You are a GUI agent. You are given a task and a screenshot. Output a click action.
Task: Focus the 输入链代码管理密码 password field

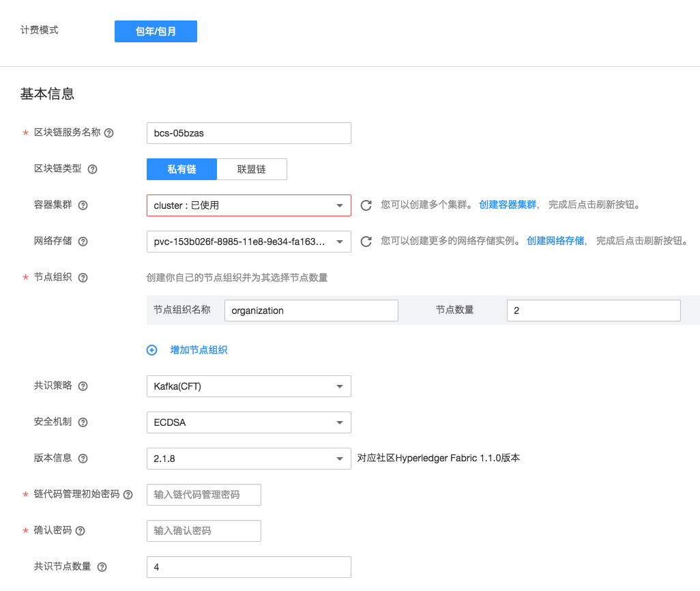click(x=203, y=495)
